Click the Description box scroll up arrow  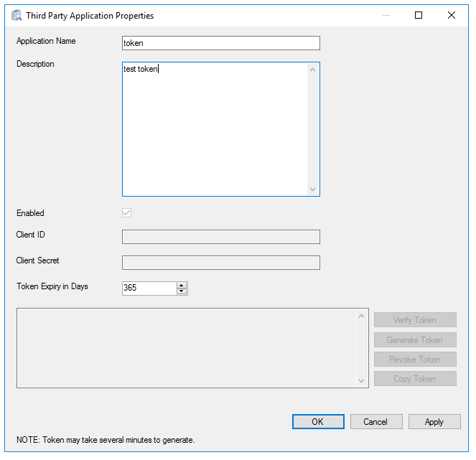click(313, 70)
